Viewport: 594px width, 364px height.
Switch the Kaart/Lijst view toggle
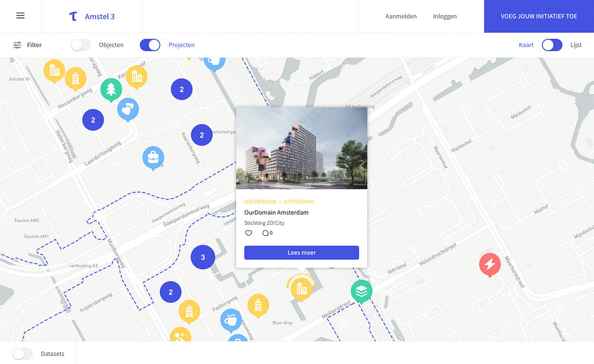(552, 45)
